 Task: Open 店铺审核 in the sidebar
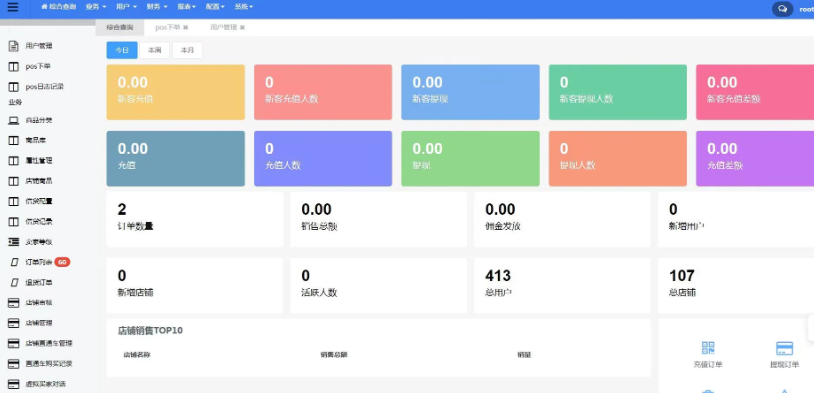click(39, 303)
